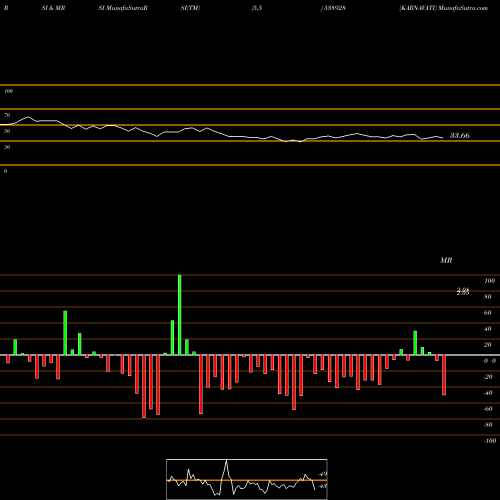Click the MR axis label -40
The width and height of the screenshot is (500, 500).
pyautogui.click(x=488, y=393)
